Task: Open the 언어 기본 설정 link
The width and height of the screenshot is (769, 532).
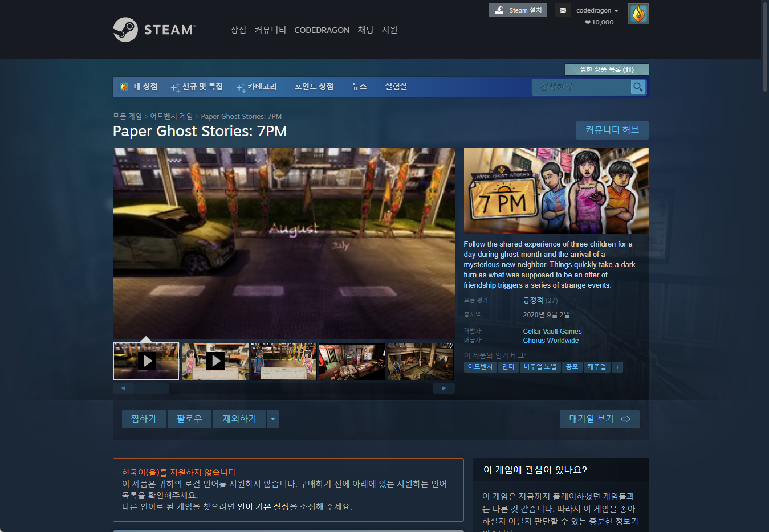Action: coord(263,506)
